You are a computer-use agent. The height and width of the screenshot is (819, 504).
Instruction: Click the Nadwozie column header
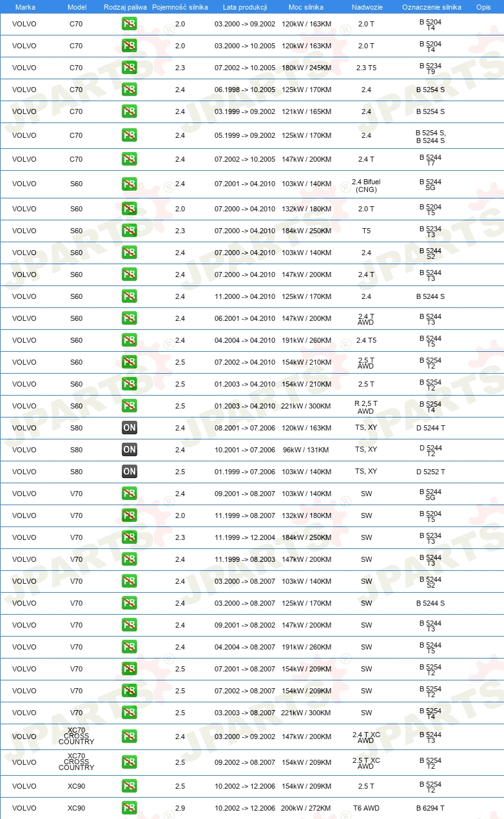(x=366, y=6)
